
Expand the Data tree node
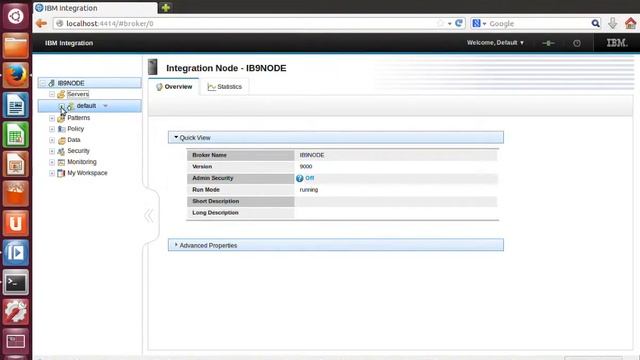coord(52,140)
